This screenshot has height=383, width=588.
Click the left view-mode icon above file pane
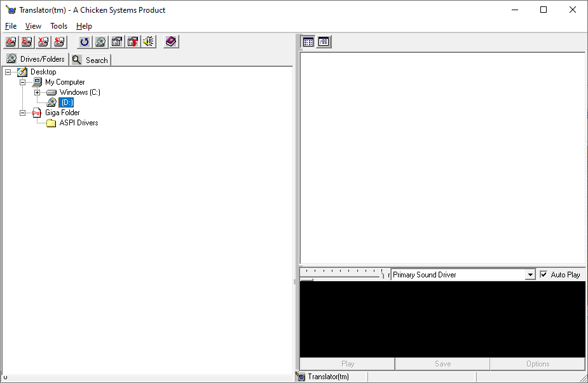[x=308, y=42]
